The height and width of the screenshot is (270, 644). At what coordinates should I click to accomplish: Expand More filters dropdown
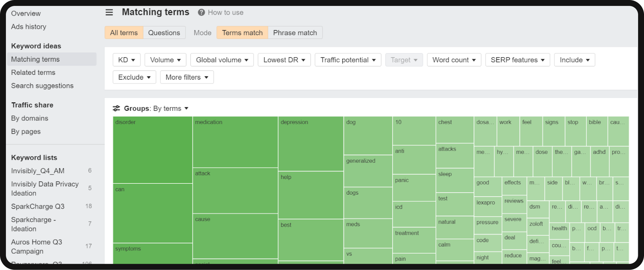(187, 77)
